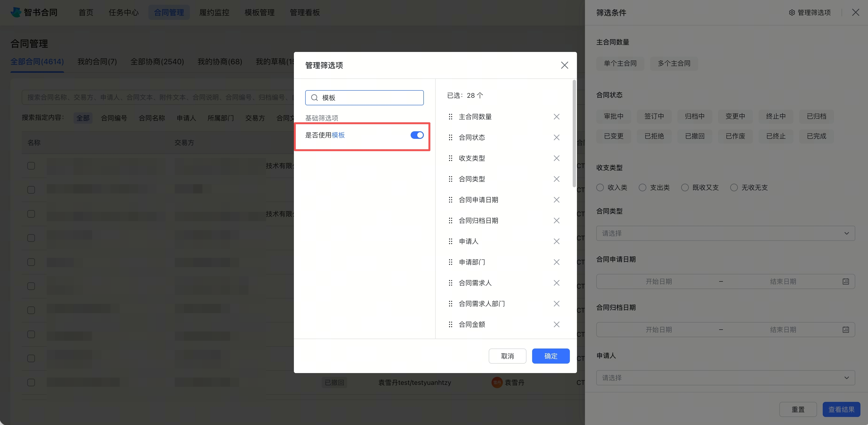This screenshot has width=868, height=425.
Task: Open 履约监控 in top navigation
Action: click(214, 13)
